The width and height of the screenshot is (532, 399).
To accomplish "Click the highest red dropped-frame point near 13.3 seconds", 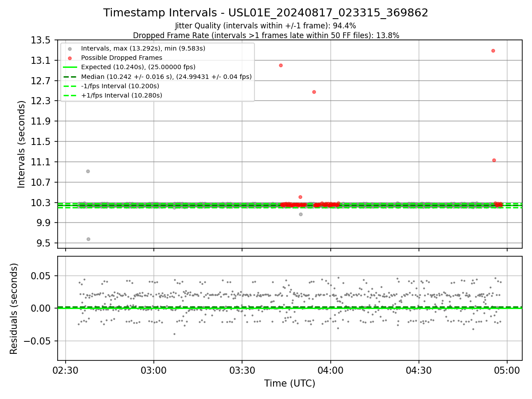I will 493,51.
